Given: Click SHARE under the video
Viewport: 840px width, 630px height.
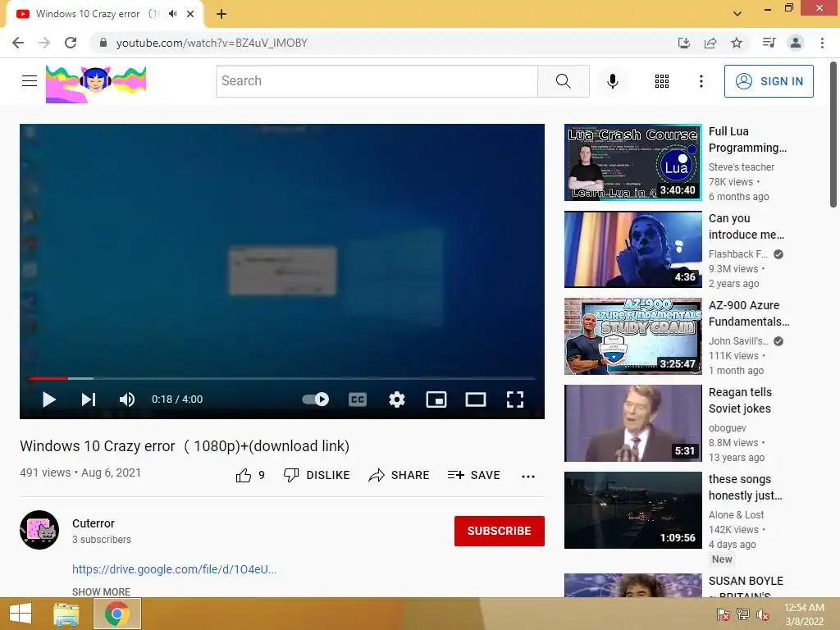Looking at the screenshot, I should (x=399, y=475).
